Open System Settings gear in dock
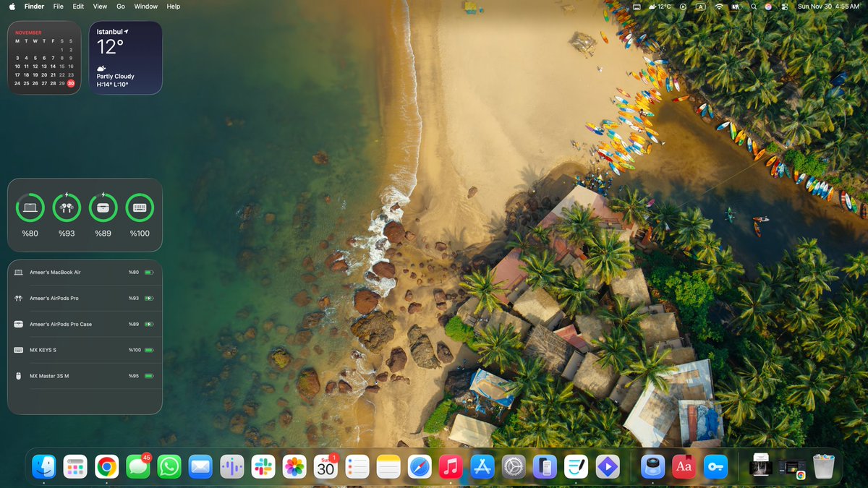 (x=514, y=466)
